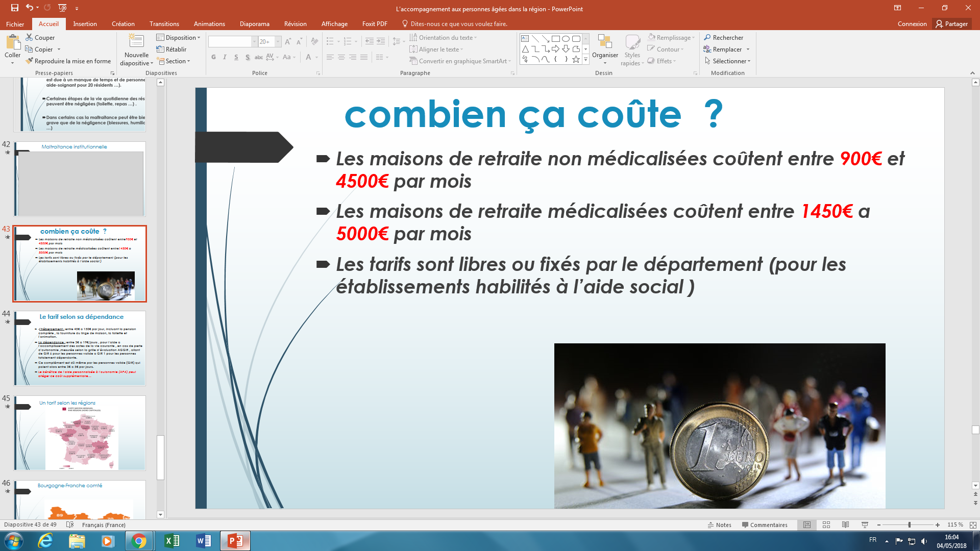Click the zoom in plus button

pos(938,524)
